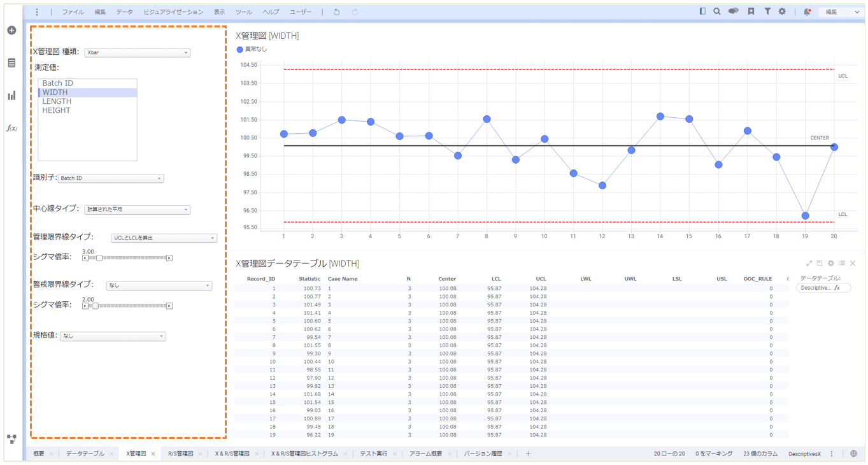The height and width of the screenshot is (465, 868).
Task: Click the 3.00 シグマ倍率 slider handle
Action: click(x=99, y=258)
